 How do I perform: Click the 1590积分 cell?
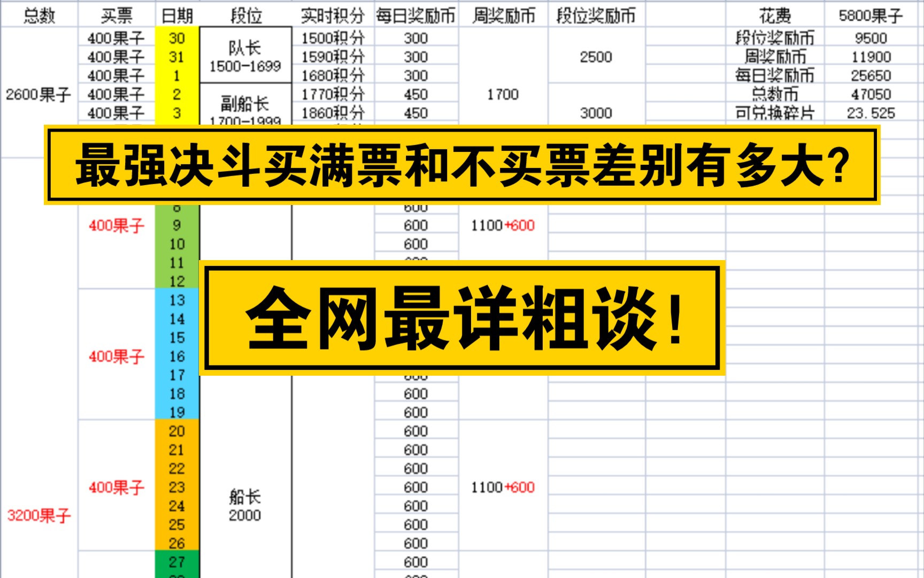coord(333,57)
